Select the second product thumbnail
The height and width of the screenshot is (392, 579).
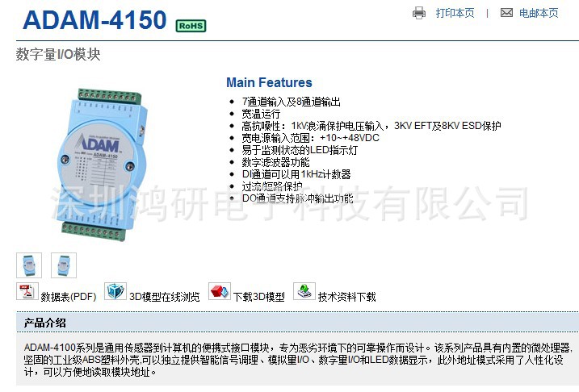pos(64,265)
